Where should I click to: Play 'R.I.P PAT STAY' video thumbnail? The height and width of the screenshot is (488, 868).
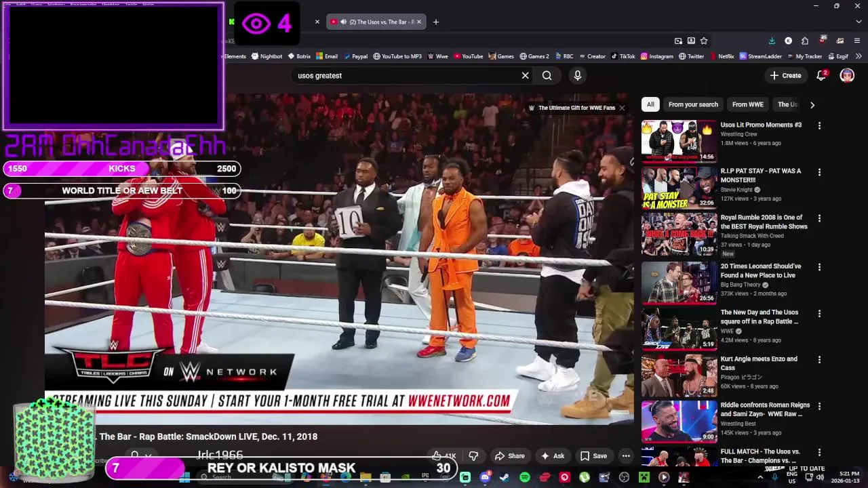point(679,188)
